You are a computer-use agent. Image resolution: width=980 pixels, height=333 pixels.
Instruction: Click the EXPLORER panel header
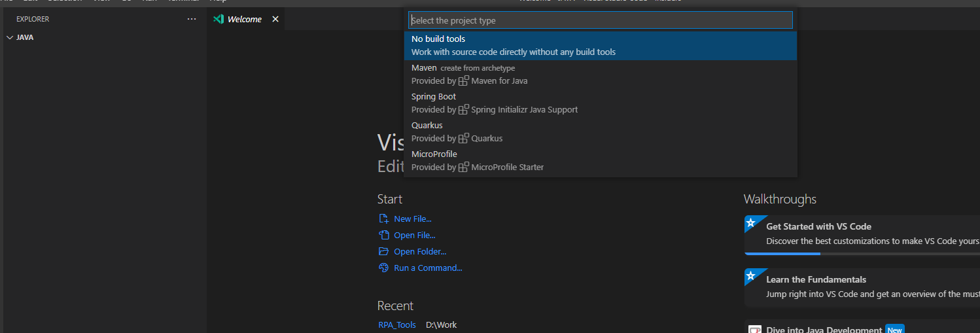[x=33, y=19]
